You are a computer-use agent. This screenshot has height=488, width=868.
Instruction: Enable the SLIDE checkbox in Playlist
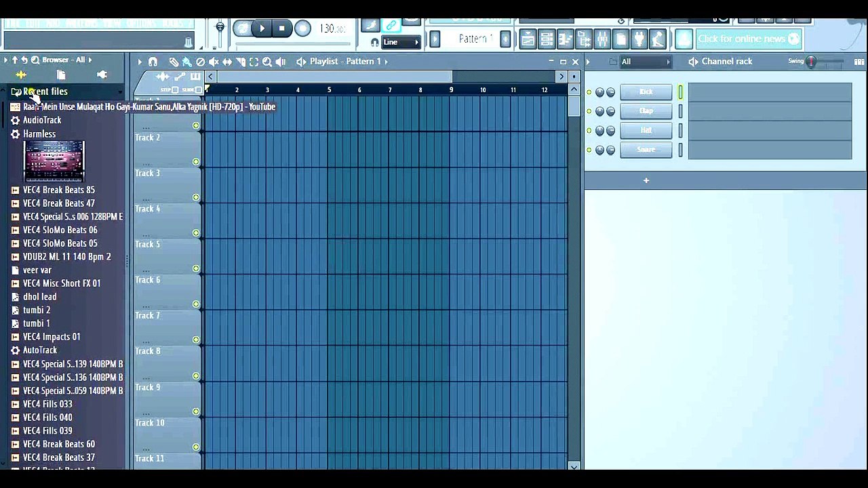[199, 90]
